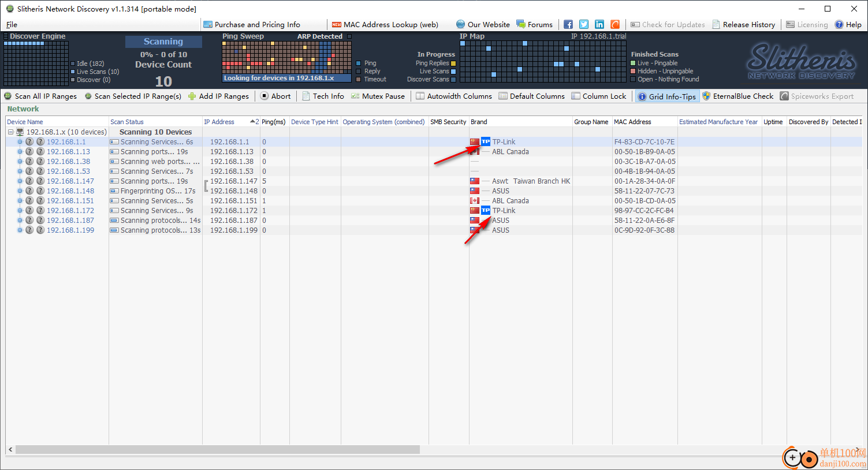Expand the 192.168.1.172 device node
Viewport: 868px width, 470px height.
[20, 211]
